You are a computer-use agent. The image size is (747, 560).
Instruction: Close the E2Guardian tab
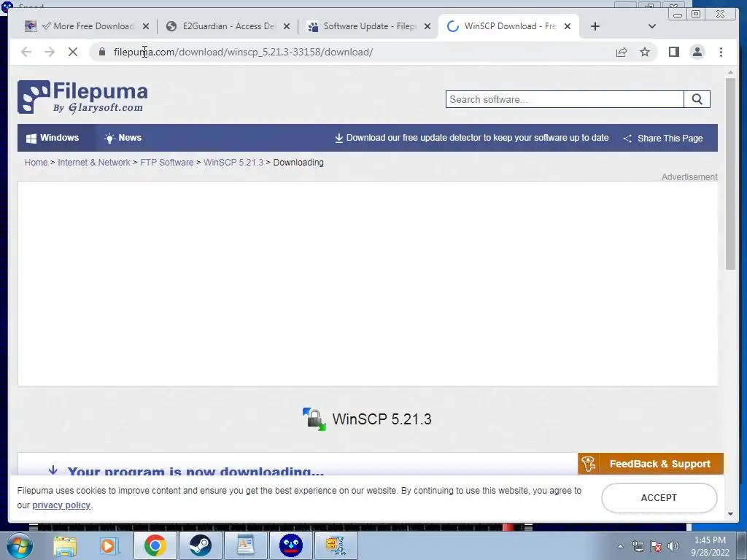(287, 26)
